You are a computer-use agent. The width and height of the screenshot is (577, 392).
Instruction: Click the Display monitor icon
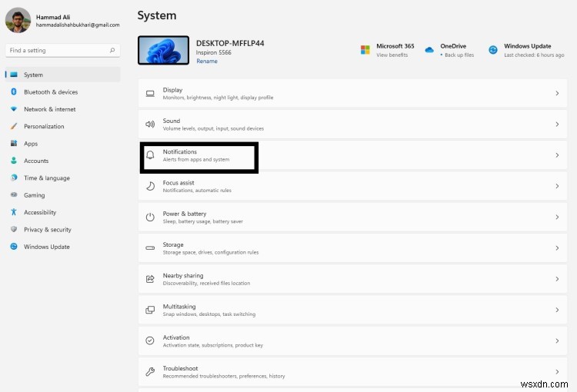click(150, 94)
